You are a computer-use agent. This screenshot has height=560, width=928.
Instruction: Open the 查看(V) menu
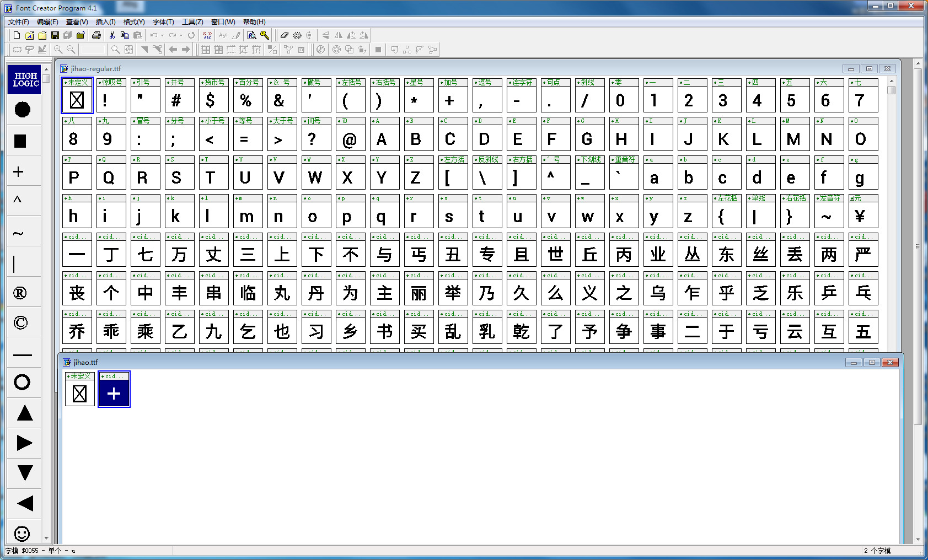[77, 22]
